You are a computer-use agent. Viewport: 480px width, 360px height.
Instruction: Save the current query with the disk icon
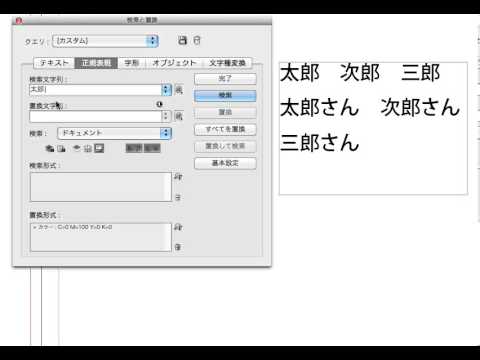182,41
